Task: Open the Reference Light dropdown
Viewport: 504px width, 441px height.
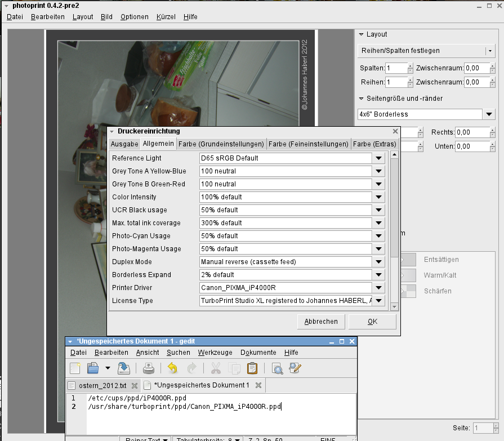Action: (x=379, y=158)
